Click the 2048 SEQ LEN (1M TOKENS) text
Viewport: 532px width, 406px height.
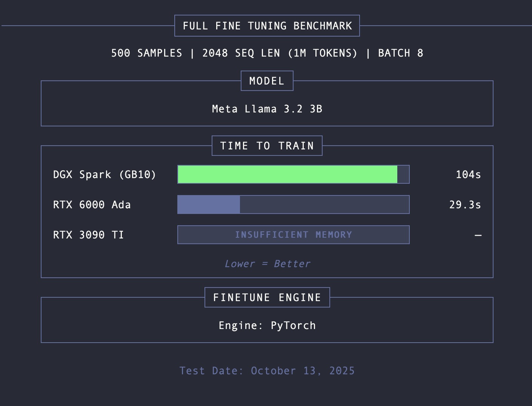coord(280,53)
